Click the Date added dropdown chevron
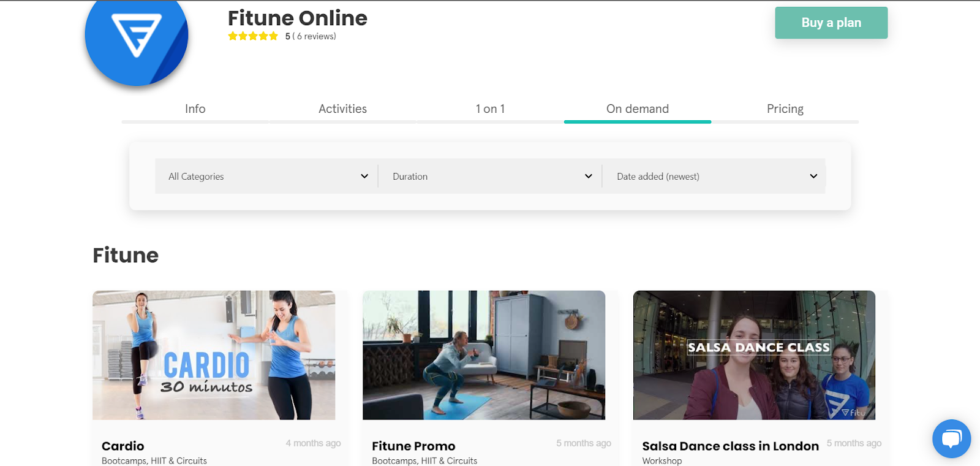 [x=813, y=176]
